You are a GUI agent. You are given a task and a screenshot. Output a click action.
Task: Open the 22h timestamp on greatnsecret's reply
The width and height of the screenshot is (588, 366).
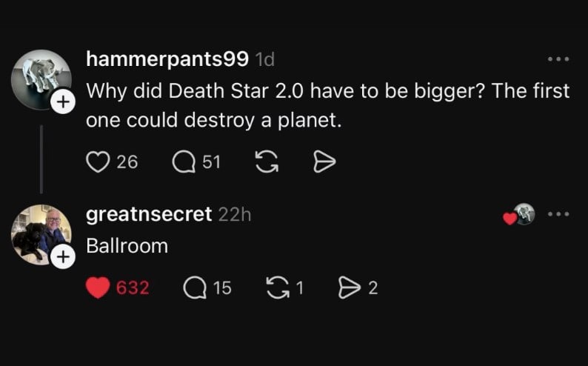click(x=235, y=214)
